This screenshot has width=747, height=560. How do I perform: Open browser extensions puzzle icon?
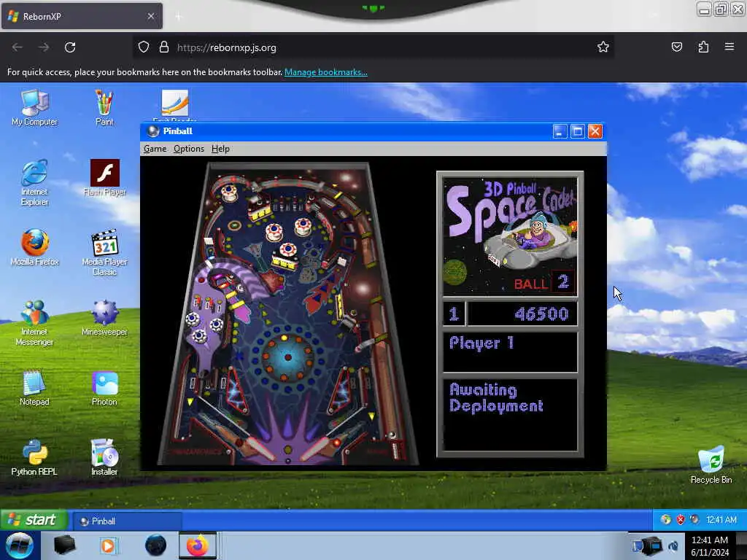tap(703, 47)
